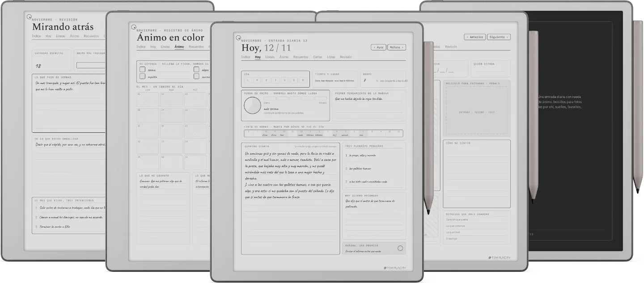Check day box V in Día section
Image resolution: width=644 pixels, height=283 pixels.
pos(284,80)
